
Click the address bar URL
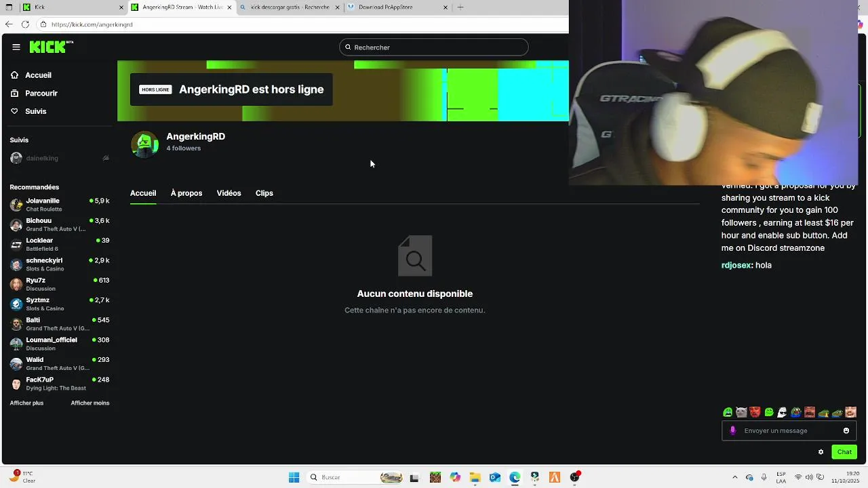[x=92, y=24]
